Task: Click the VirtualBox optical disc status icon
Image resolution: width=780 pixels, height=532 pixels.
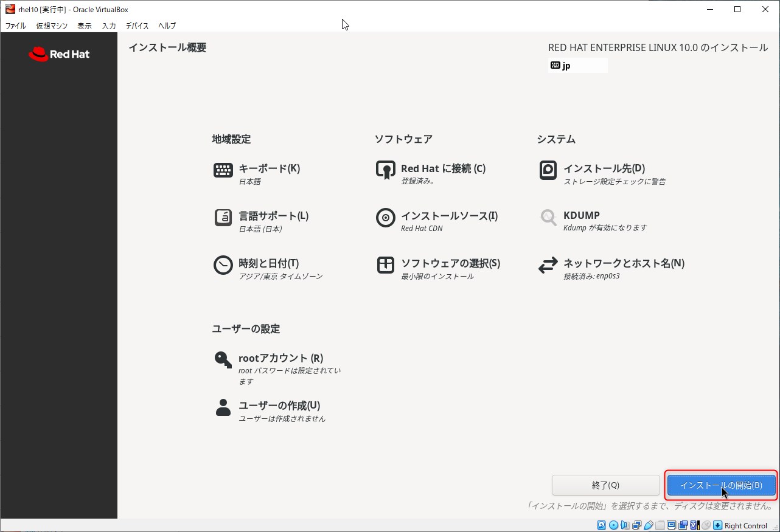Action: [613, 525]
